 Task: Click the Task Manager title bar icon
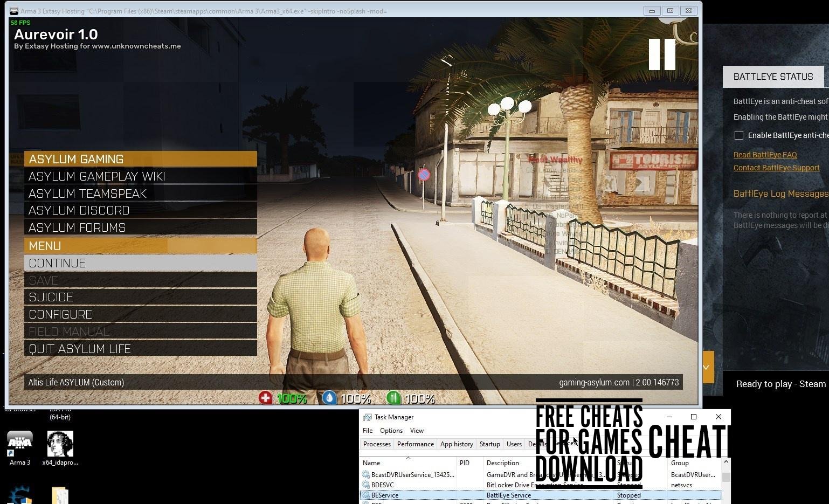click(368, 417)
